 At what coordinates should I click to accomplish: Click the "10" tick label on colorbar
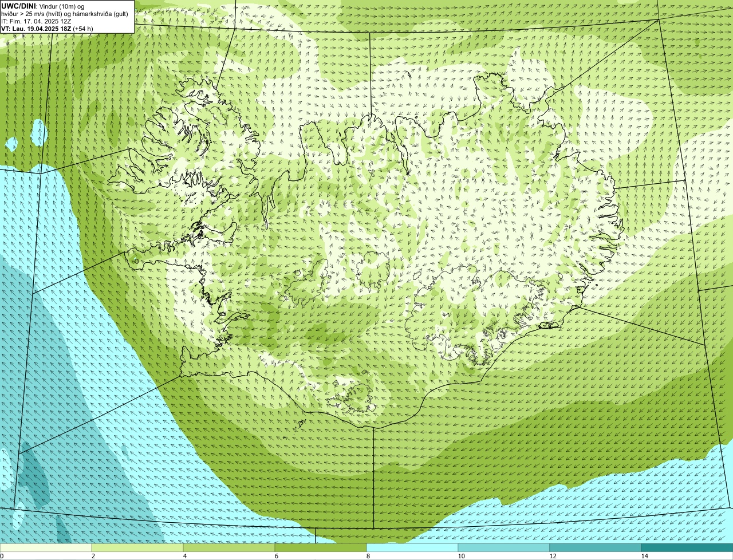(x=461, y=556)
